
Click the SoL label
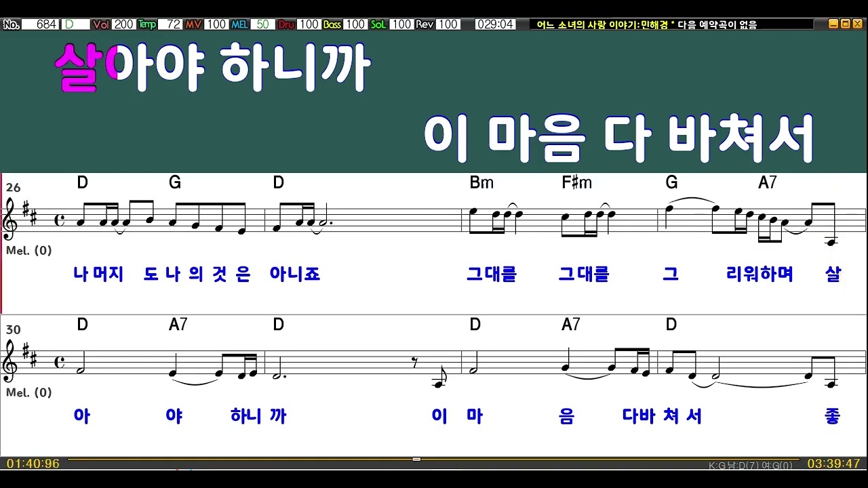pos(378,24)
